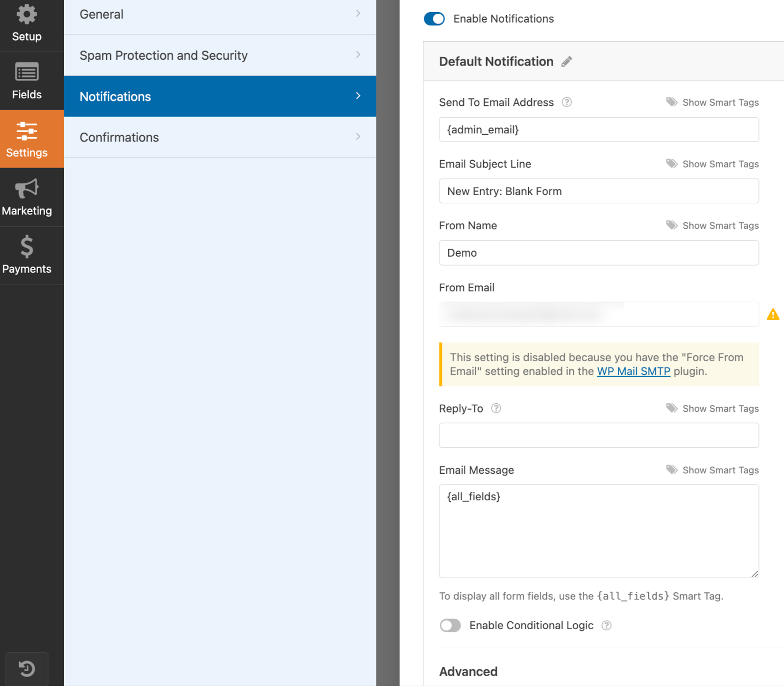The width and height of the screenshot is (784, 686).
Task: Open the Confirmations settings item
Action: (220, 137)
